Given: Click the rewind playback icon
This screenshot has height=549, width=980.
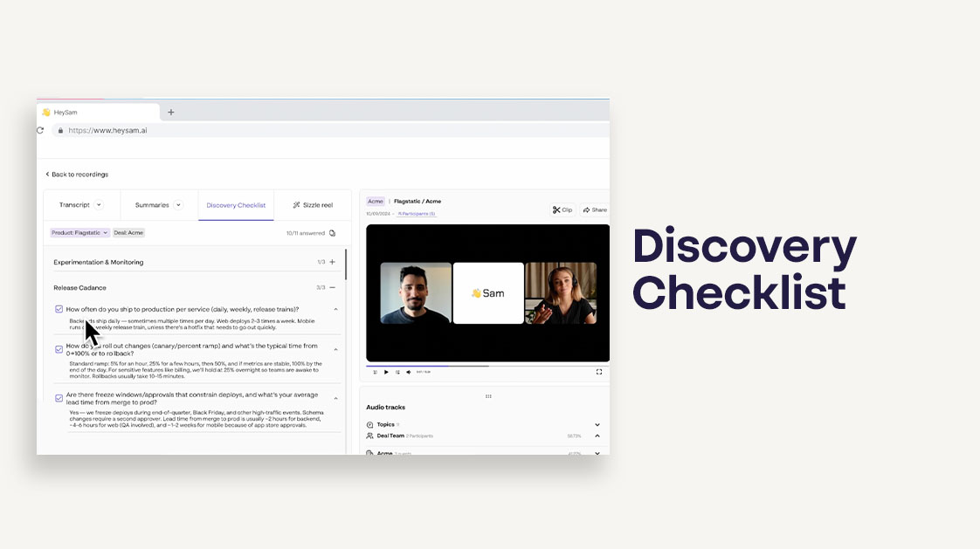Looking at the screenshot, I should 375,372.
